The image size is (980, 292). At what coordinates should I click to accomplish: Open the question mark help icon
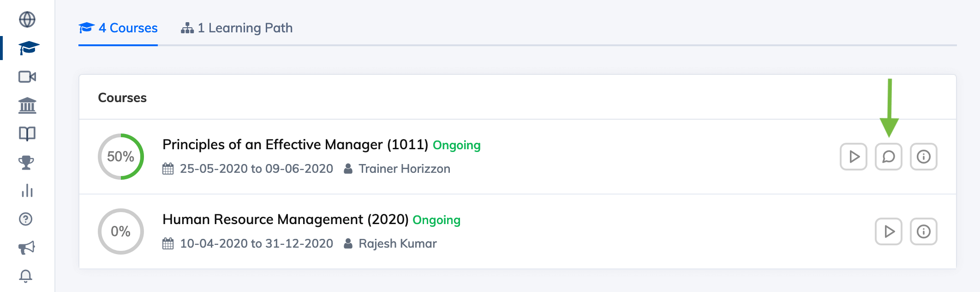click(x=26, y=219)
